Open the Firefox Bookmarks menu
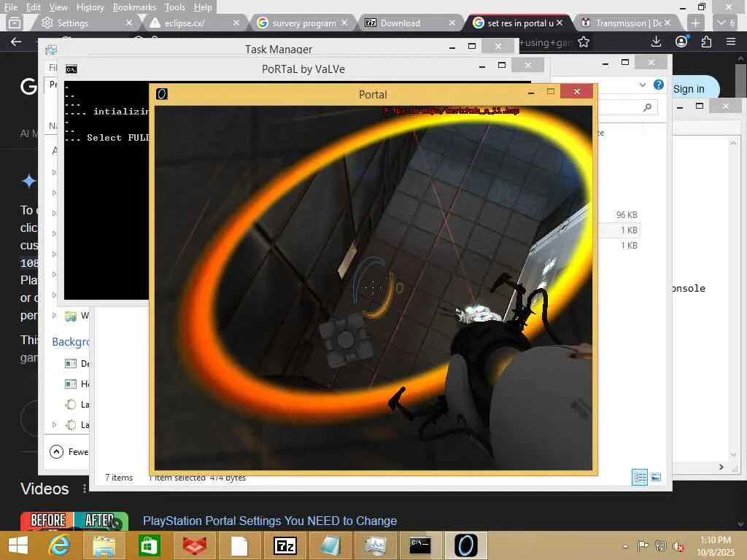747x560 pixels. (x=134, y=7)
